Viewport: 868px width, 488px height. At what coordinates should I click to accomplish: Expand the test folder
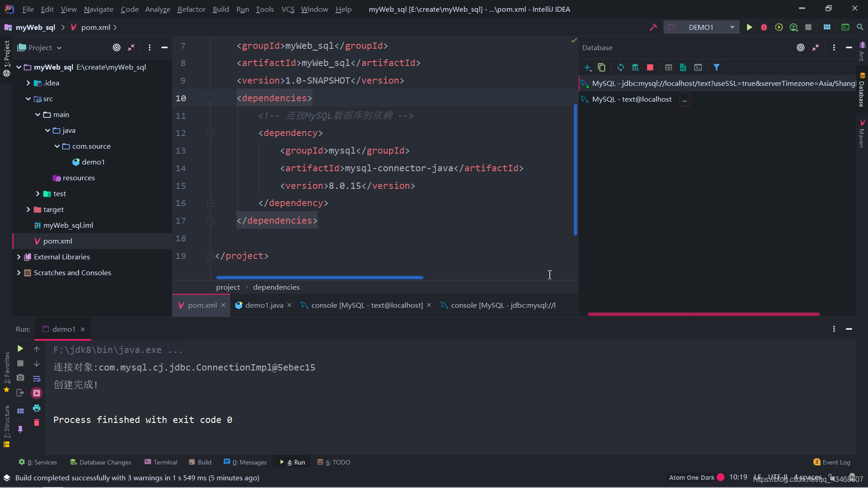pos(38,193)
